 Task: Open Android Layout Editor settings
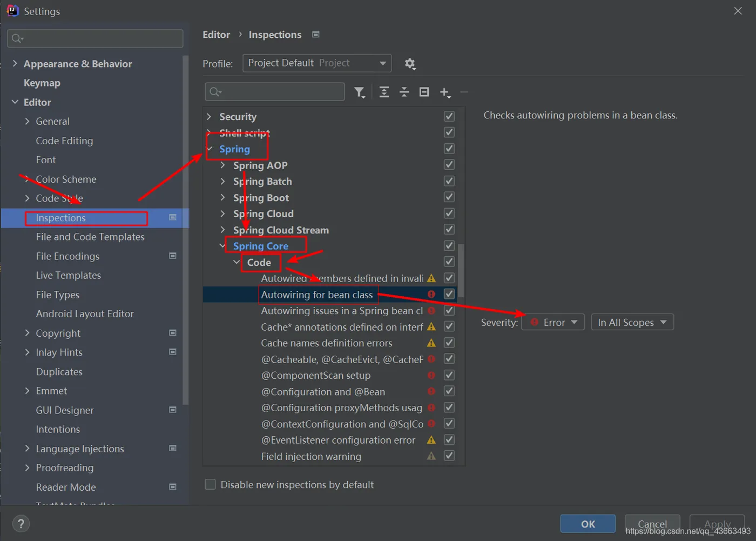[x=85, y=313]
